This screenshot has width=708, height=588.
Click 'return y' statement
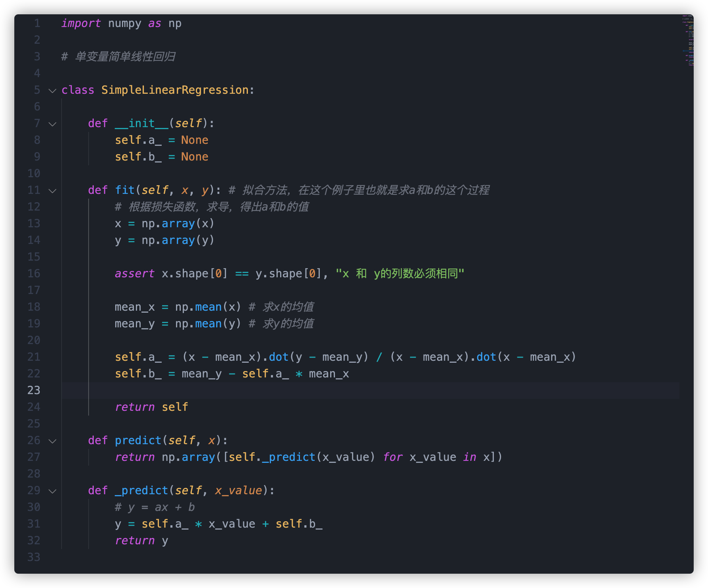pyautogui.click(x=141, y=541)
